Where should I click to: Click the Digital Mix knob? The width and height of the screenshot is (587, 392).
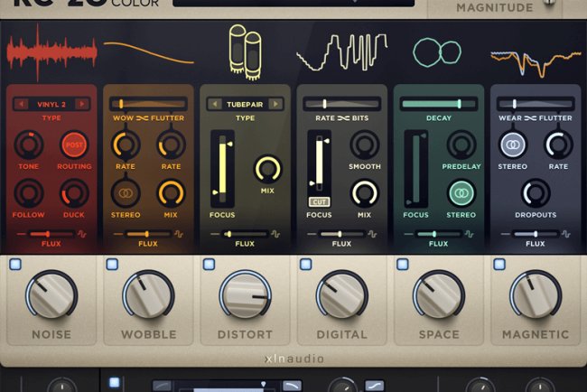click(x=365, y=193)
